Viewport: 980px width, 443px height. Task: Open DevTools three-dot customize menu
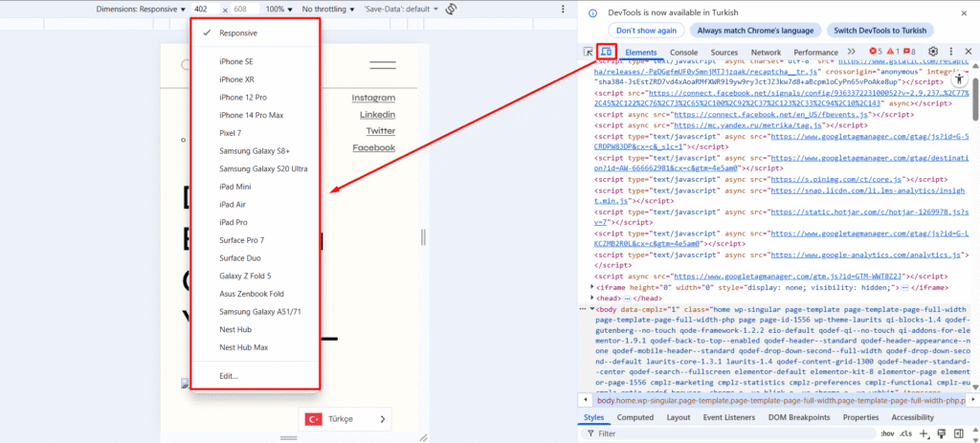click(949, 52)
